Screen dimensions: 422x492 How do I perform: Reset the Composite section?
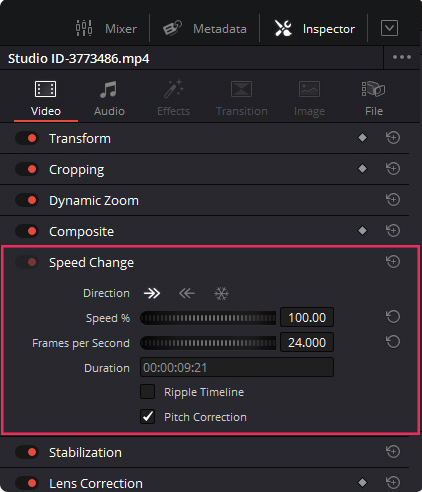pyautogui.click(x=393, y=230)
